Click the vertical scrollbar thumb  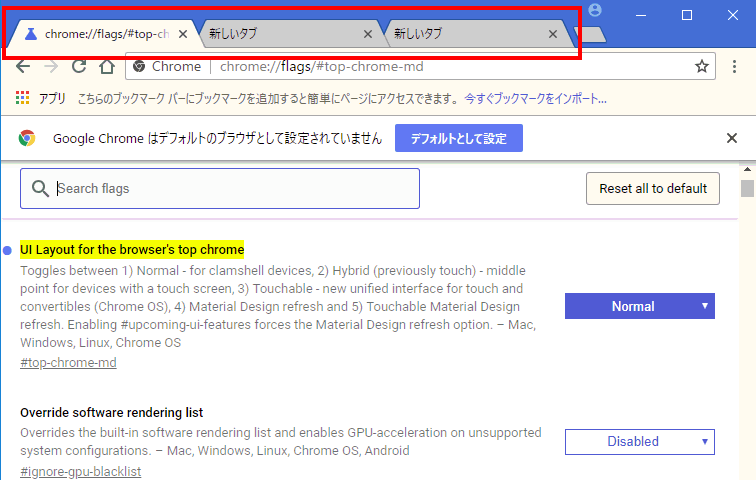pyautogui.click(x=747, y=188)
